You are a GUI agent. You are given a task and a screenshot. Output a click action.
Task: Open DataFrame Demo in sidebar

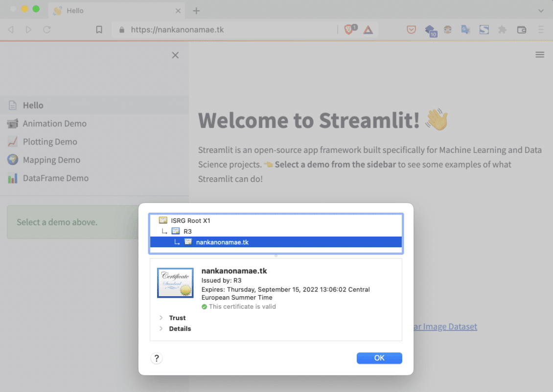(x=94, y=178)
